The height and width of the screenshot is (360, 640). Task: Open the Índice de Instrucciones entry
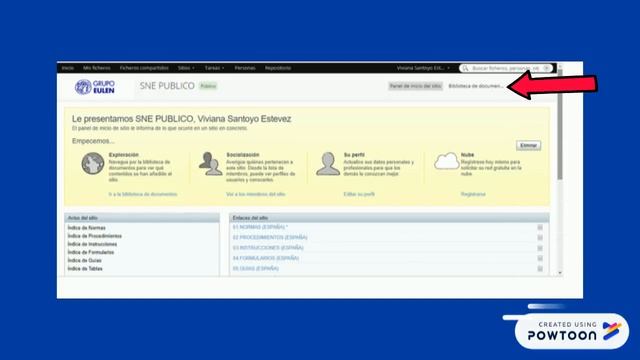[x=92, y=244]
